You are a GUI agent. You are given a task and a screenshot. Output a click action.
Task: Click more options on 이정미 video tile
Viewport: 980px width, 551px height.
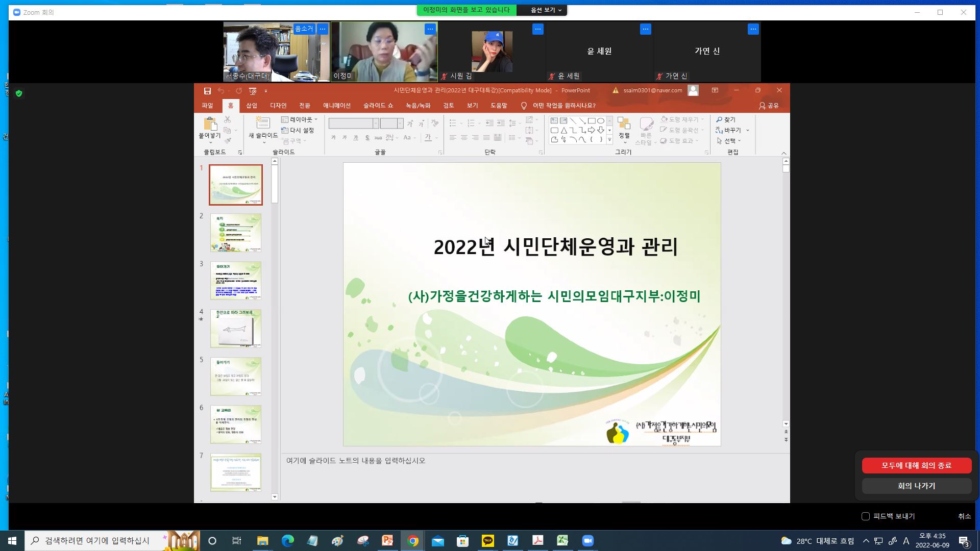(x=430, y=29)
